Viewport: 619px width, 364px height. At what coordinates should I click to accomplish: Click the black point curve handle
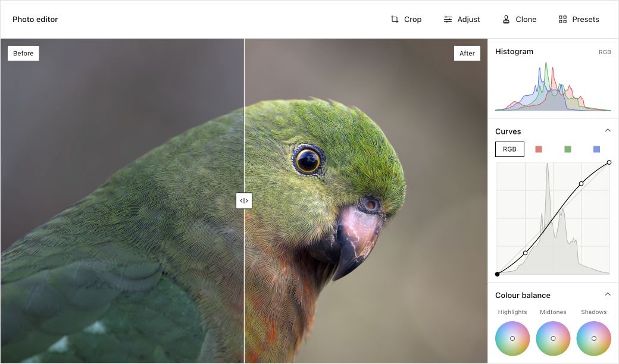tap(498, 274)
